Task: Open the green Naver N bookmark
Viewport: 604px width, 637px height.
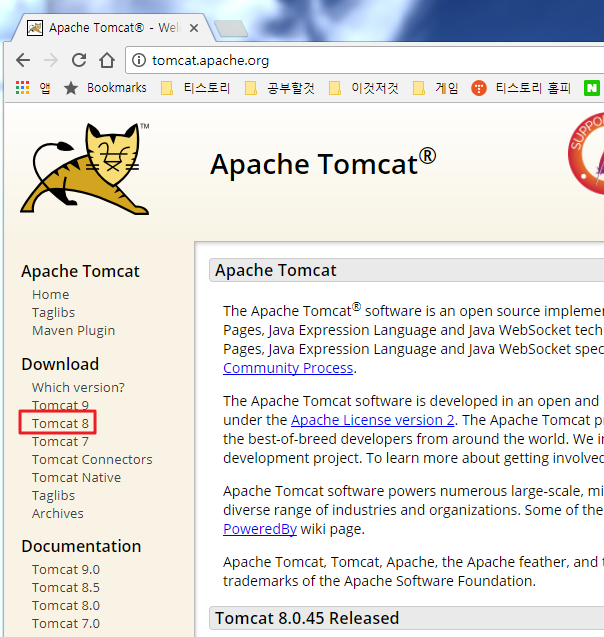Action: pos(592,88)
